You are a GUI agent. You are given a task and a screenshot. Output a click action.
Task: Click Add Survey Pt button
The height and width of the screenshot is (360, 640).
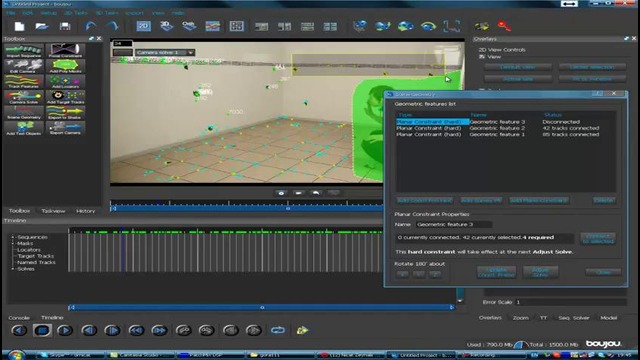(481, 200)
